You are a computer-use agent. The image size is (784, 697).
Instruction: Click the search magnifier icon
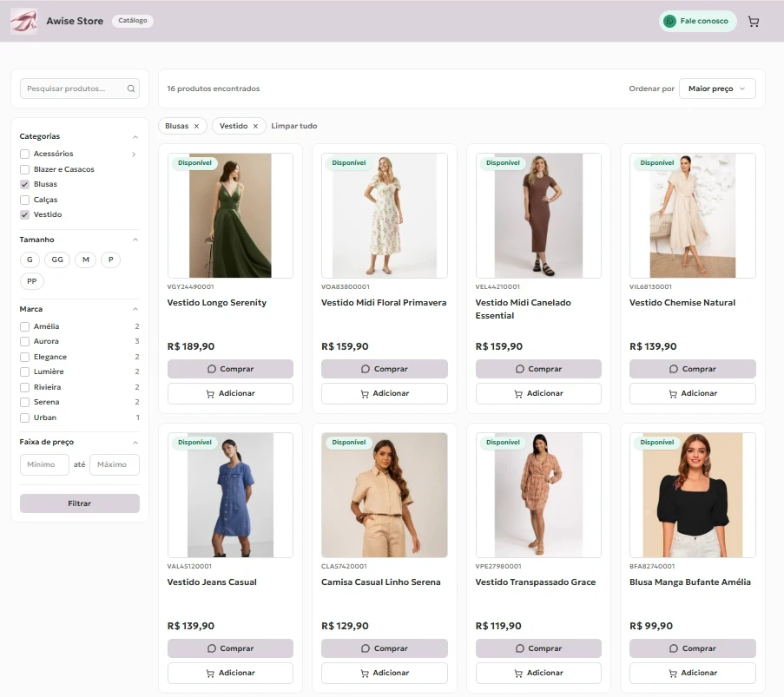point(131,89)
